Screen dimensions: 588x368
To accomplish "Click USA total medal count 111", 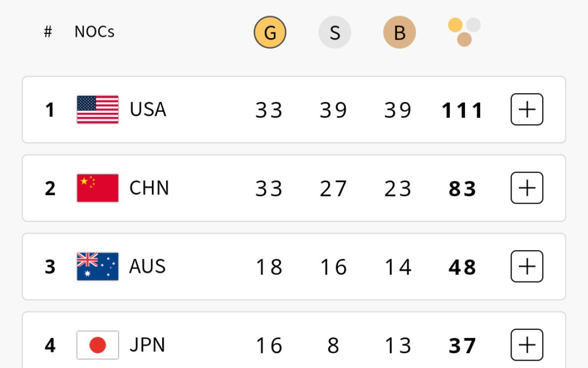I will pos(462,110).
